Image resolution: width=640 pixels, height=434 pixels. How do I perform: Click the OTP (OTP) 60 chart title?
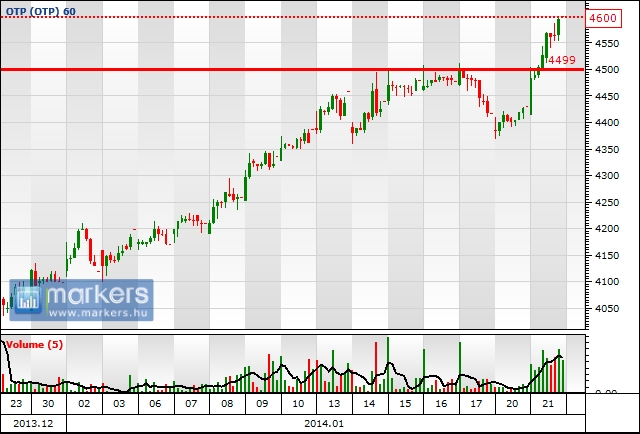click(x=41, y=11)
